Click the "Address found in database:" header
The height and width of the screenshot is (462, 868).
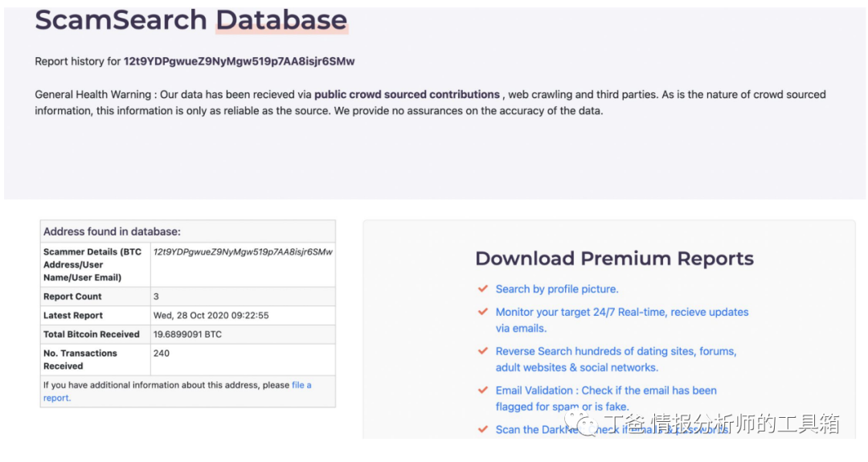112,231
